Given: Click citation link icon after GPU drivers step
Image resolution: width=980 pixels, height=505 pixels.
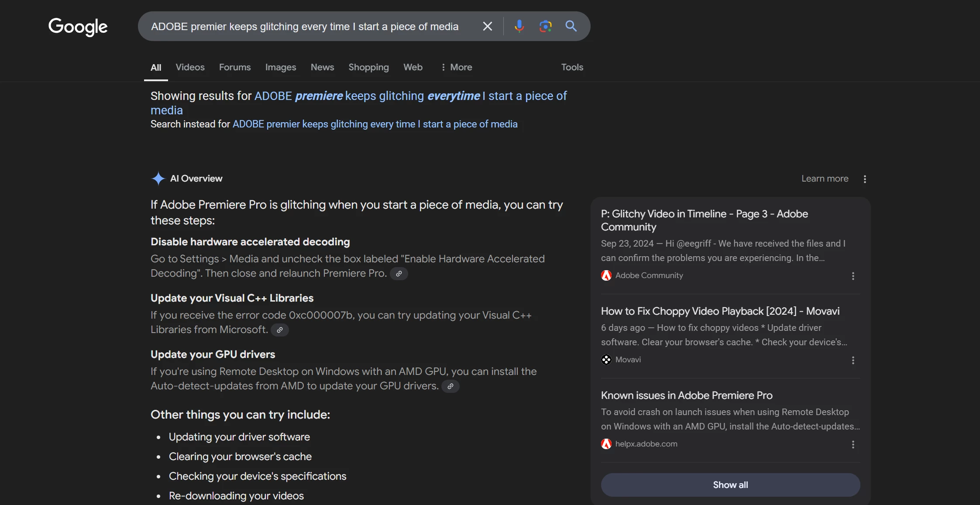Looking at the screenshot, I should pos(450,386).
